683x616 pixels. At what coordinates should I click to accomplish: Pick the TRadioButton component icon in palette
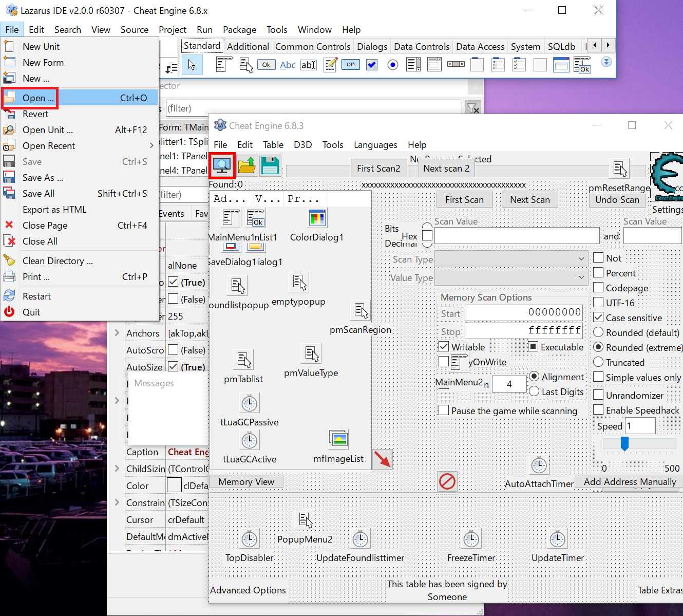[x=393, y=65]
